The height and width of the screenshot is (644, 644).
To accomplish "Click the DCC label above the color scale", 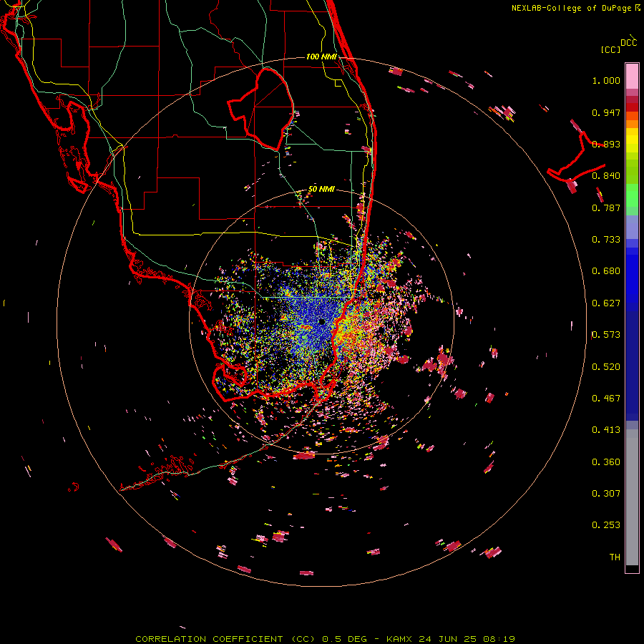I will tap(628, 43).
